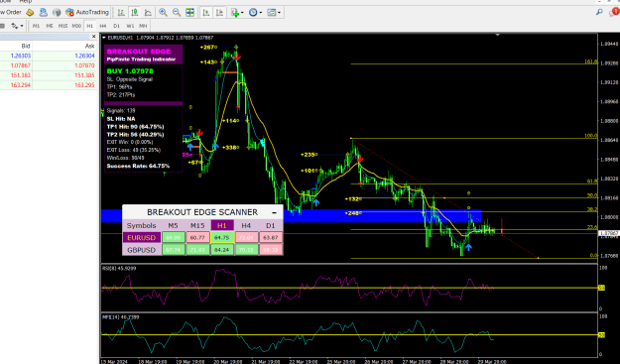Viewport: 620px width, 364px height.
Task: Click the scanner M15 column header
Action: 197,226
